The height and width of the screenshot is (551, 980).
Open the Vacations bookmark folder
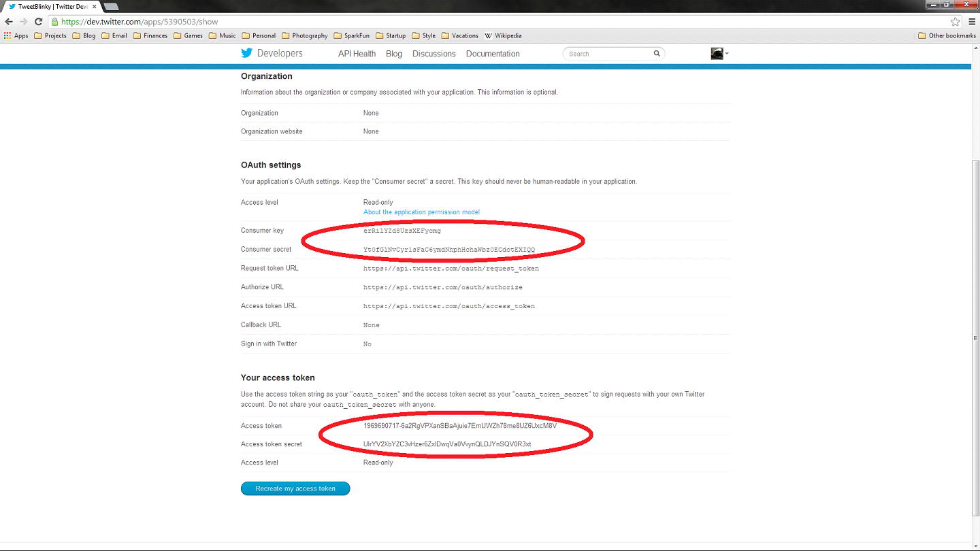click(x=460, y=35)
